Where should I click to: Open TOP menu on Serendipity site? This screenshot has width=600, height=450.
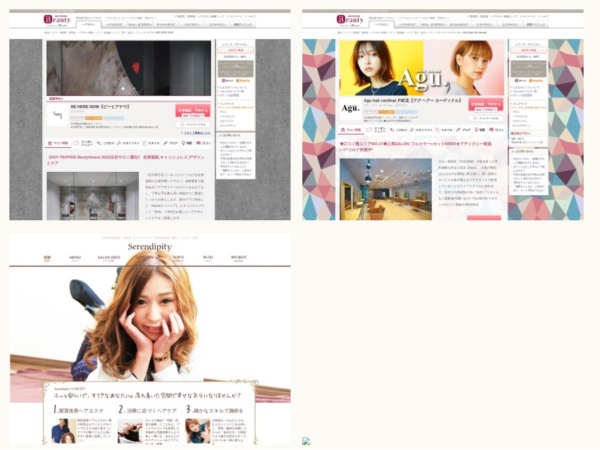click(x=47, y=258)
